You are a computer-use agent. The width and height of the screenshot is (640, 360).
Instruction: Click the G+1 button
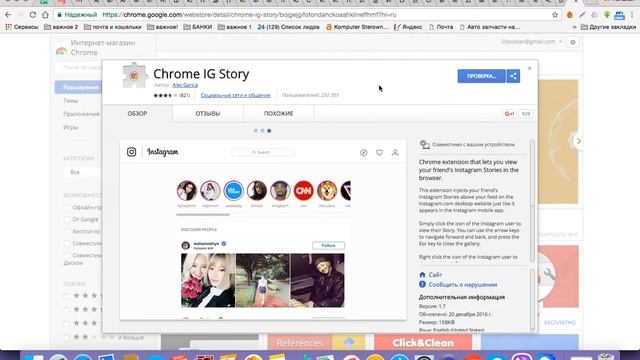pos(509,114)
